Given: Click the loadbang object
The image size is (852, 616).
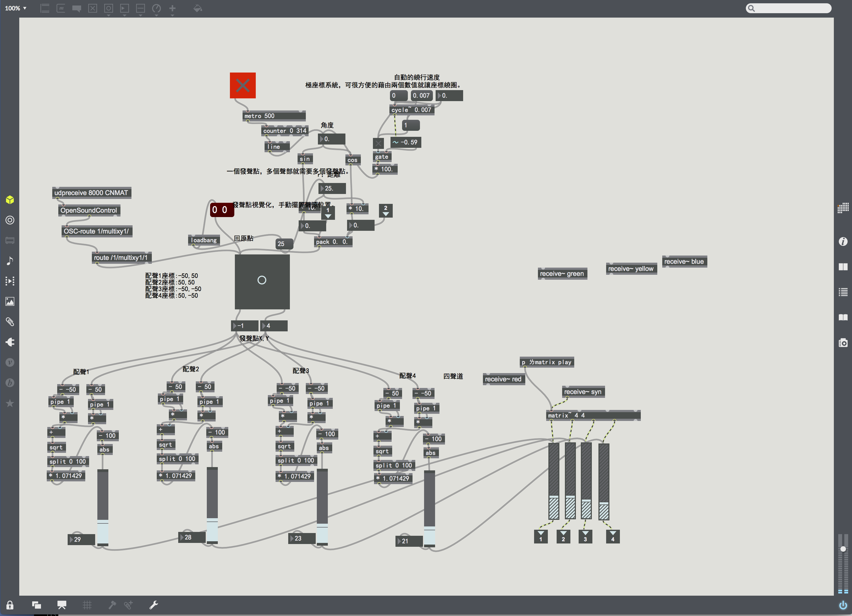Looking at the screenshot, I should (x=204, y=240).
